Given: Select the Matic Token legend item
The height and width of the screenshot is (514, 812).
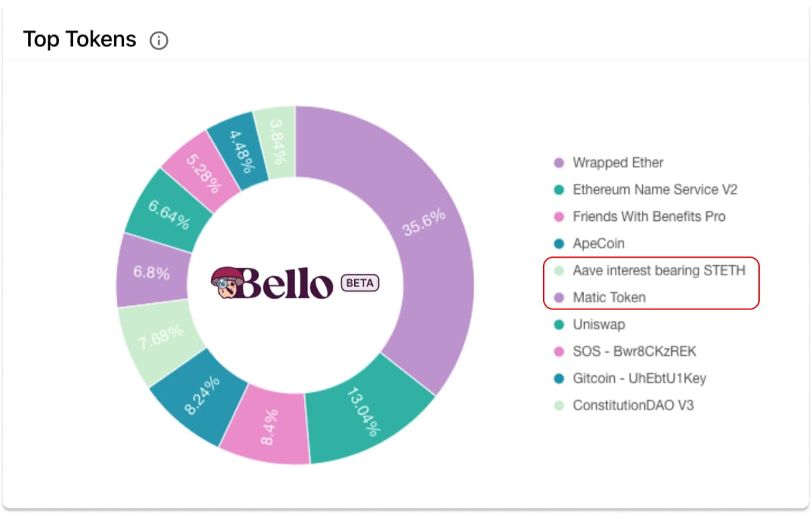Looking at the screenshot, I should [x=599, y=297].
